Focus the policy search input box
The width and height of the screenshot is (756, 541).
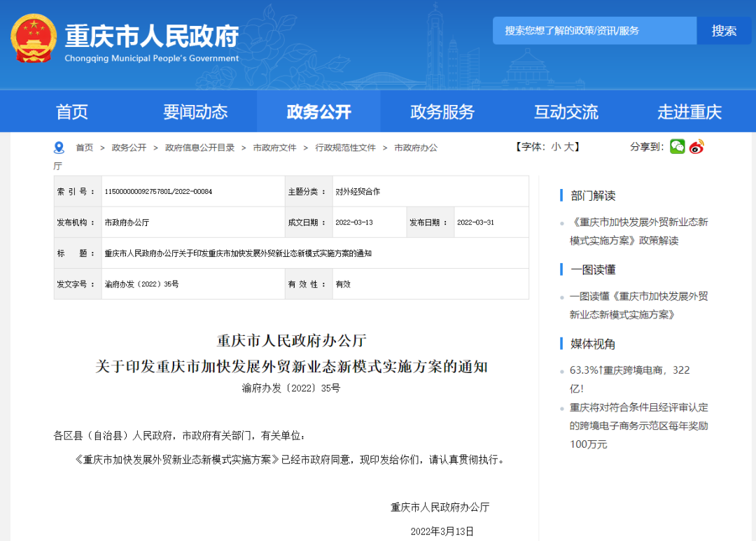(595, 31)
